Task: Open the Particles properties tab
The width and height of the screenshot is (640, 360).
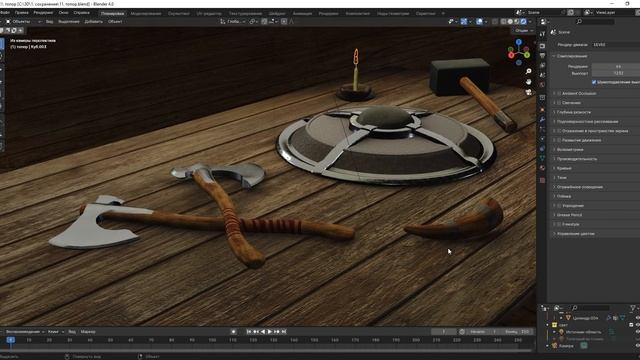Action: tap(542, 129)
